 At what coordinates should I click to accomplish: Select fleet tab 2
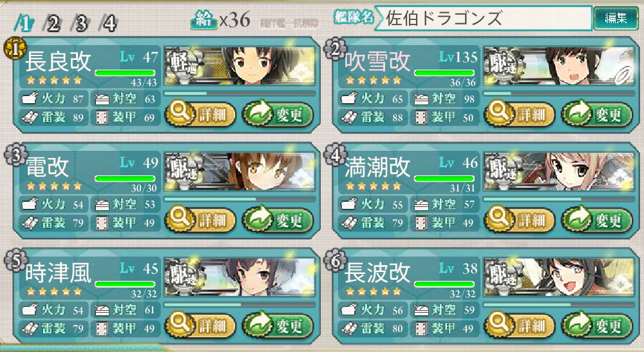(x=52, y=23)
